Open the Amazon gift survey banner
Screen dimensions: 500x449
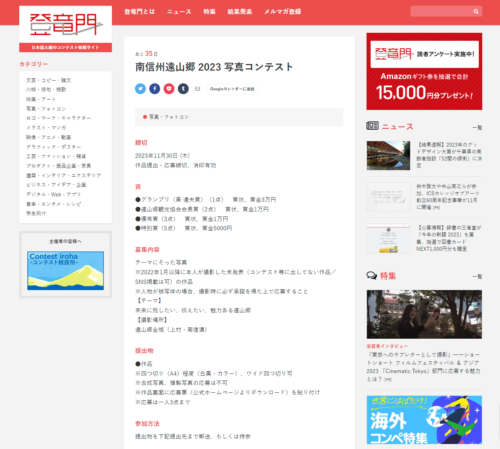click(424, 71)
